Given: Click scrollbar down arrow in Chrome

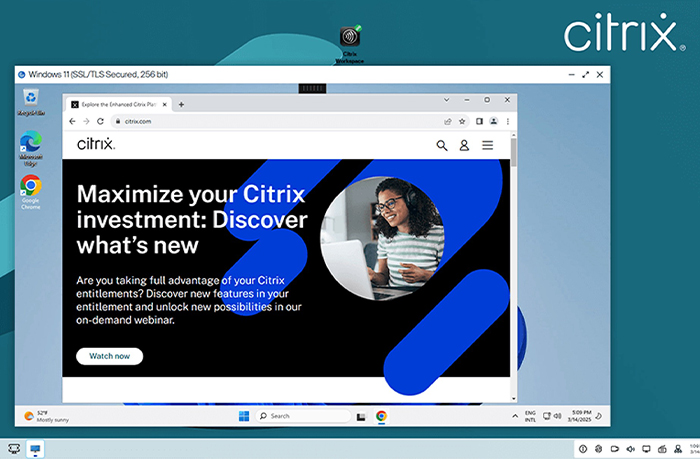Looking at the screenshot, I should (x=514, y=399).
